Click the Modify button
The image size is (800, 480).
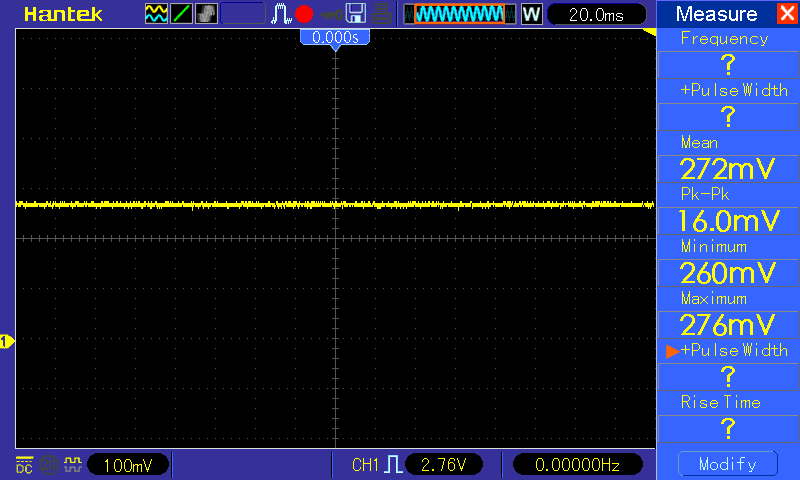tap(728, 464)
